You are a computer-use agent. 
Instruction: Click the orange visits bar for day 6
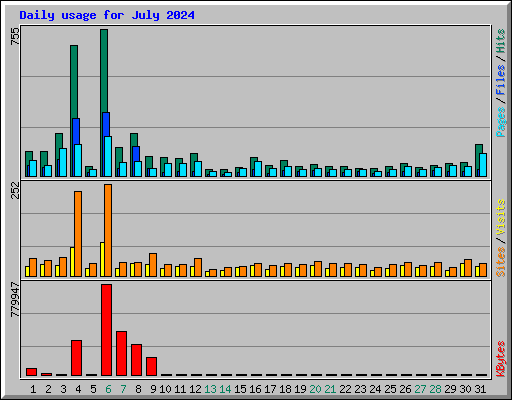108,230
